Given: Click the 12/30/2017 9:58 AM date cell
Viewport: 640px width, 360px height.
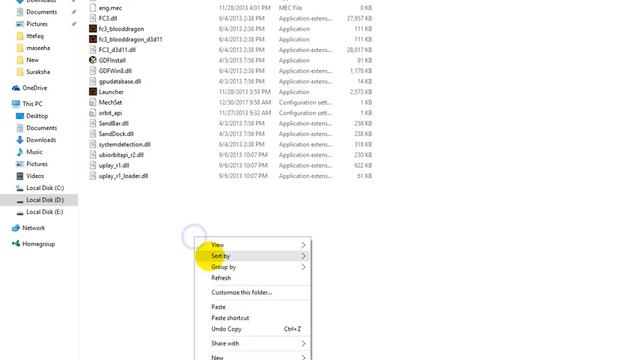Looking at the screenshot, I should pyautogui.click(x=245, y=102).
